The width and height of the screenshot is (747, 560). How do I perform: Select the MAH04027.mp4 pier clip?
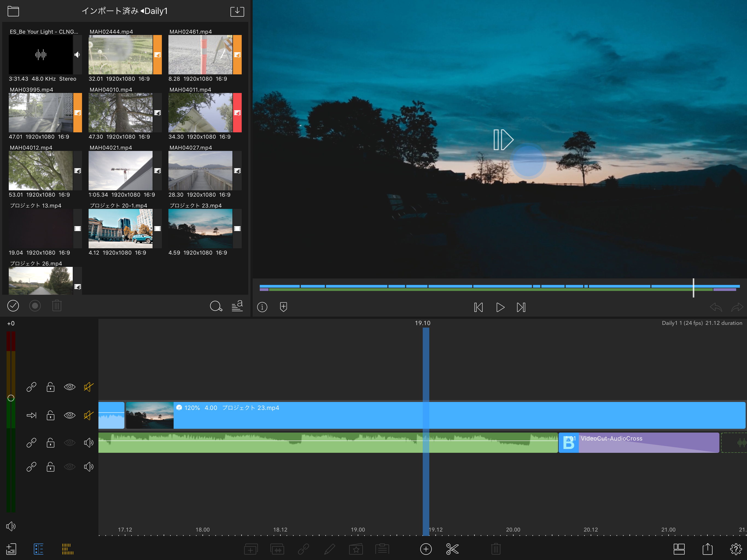tap(200, 171)
